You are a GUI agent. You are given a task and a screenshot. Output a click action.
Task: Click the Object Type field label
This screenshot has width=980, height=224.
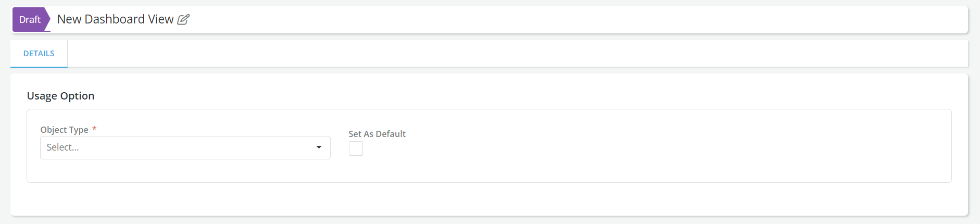point(64,130)
